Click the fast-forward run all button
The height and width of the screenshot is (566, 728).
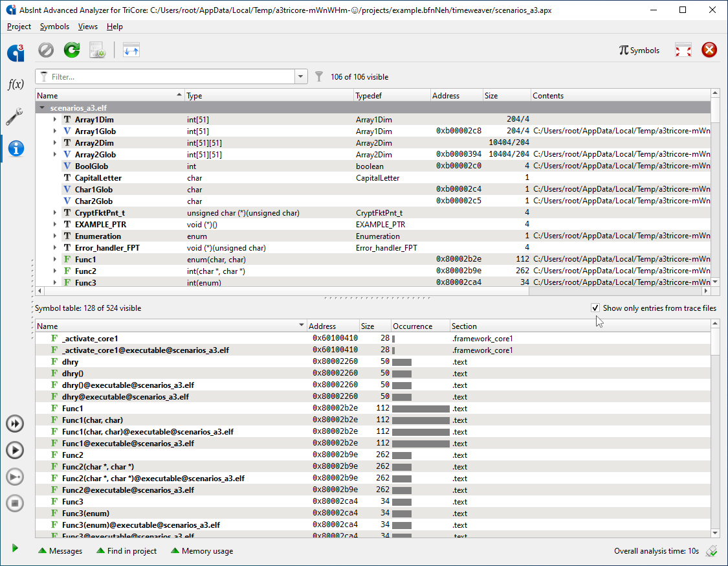pos(15,424)
